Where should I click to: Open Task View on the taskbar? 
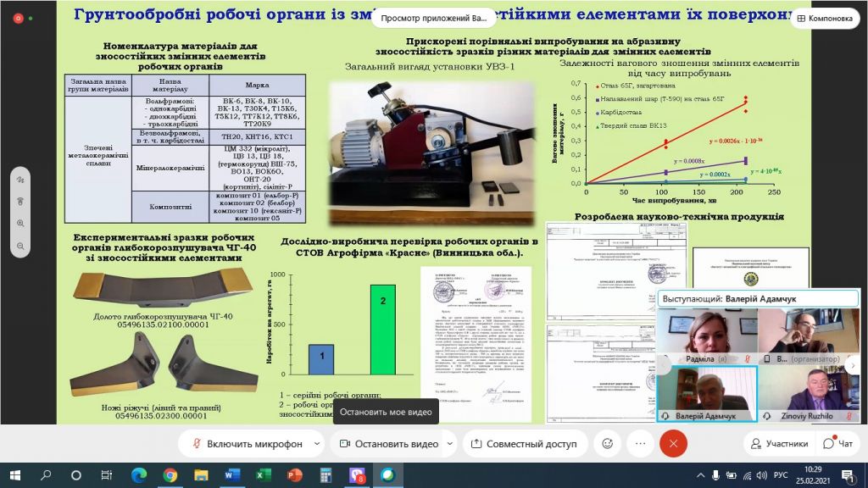click(106, 475)
